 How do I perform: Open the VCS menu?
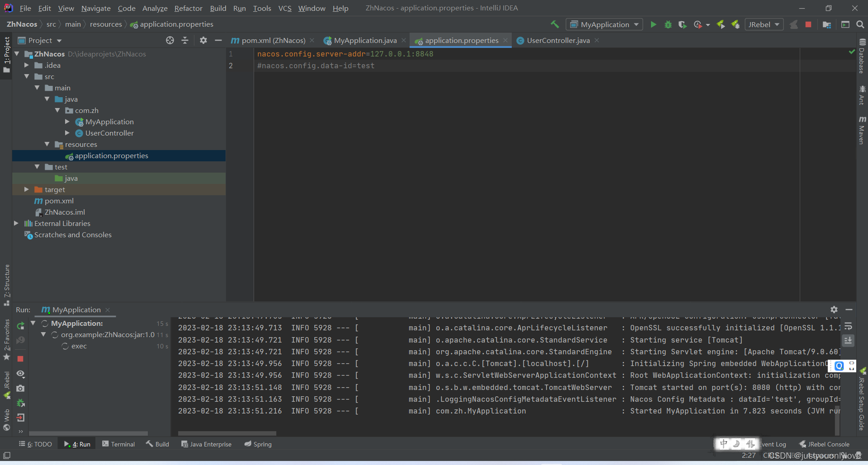click(285, 8)
